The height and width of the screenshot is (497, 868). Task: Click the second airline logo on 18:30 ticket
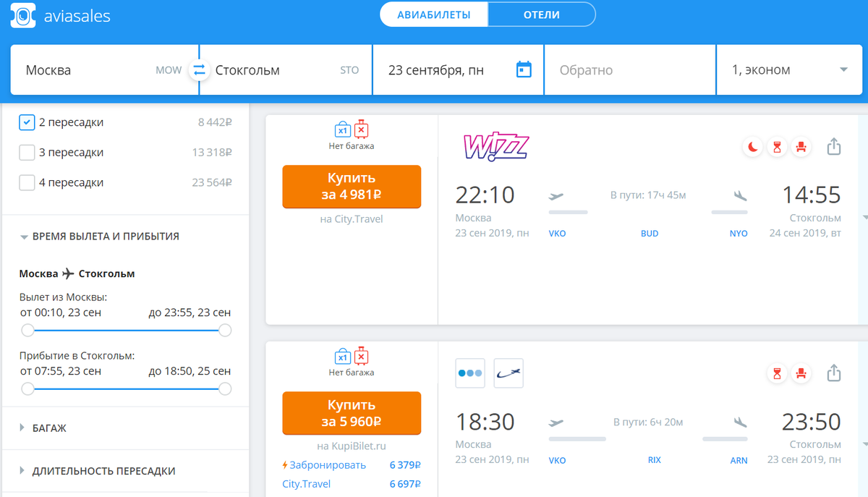coord(509,373)
